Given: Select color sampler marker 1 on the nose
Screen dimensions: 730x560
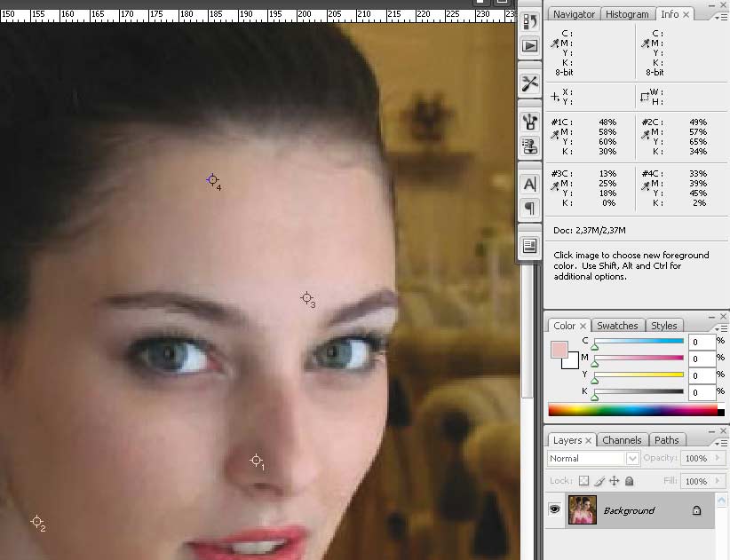Looking at the screenshot, I should pos(256,460).
